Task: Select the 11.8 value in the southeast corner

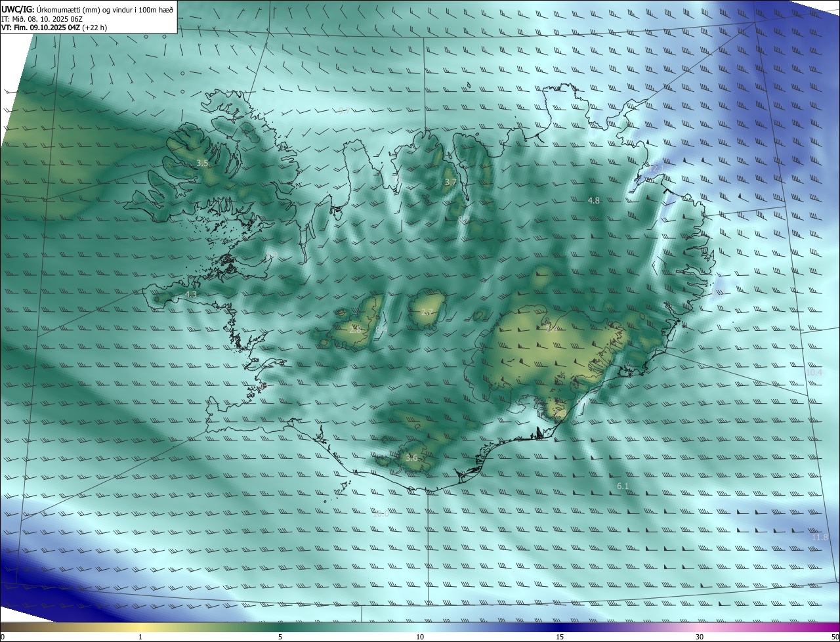Action: (820, 537)
